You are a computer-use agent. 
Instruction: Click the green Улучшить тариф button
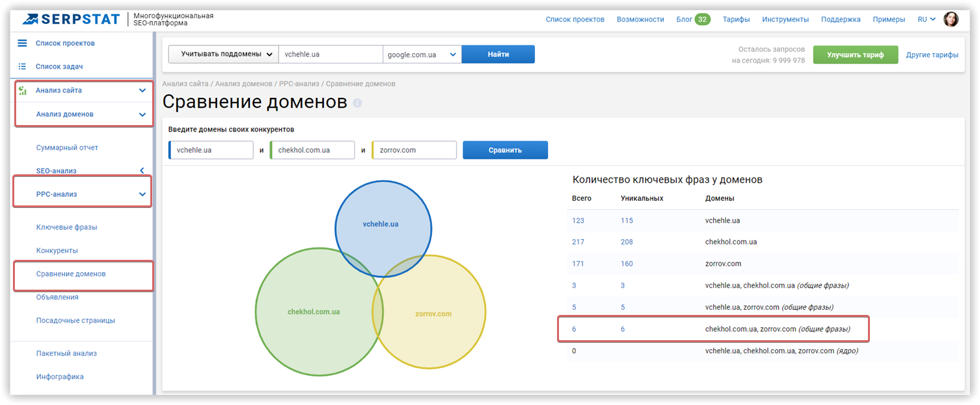click(856, 54)
